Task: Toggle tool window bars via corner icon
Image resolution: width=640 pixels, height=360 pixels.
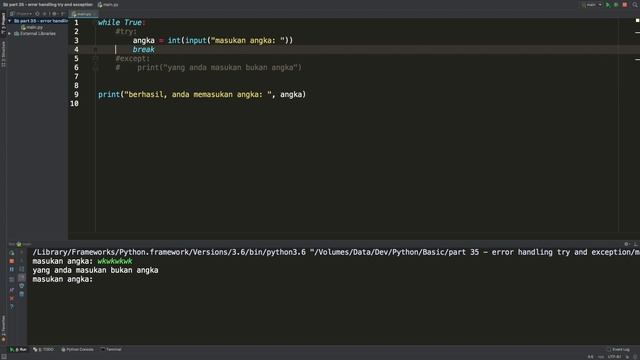Action: coord(4,357)
